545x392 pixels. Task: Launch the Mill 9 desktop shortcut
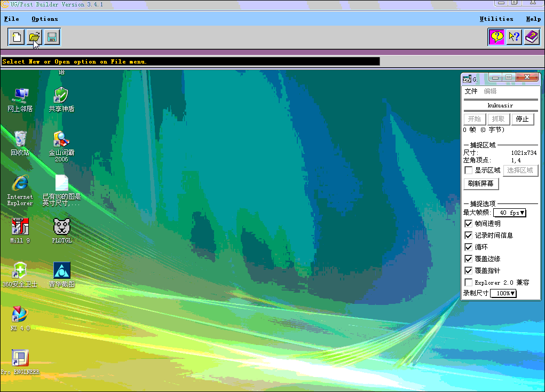pyautogui.click(x=20, y=227)
